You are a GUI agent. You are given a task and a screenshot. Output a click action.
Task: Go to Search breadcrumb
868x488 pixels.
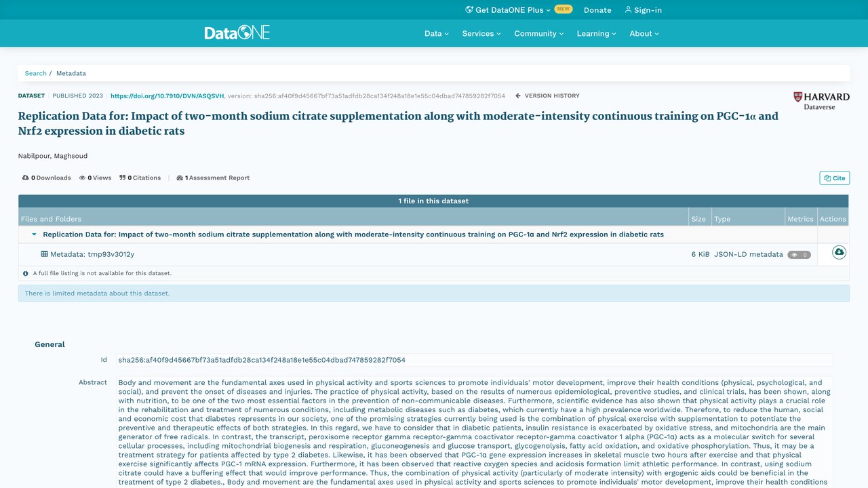[36, 73]
